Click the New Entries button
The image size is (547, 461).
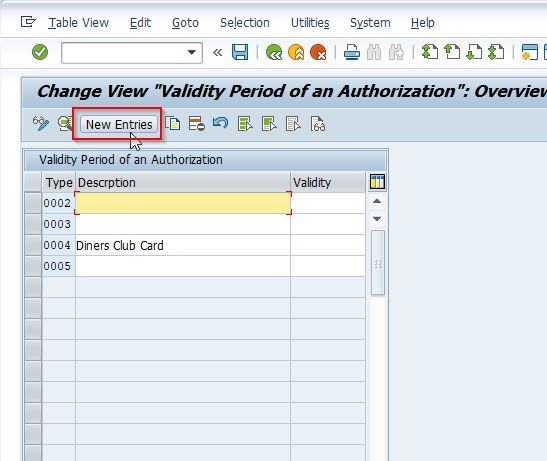tap(119, 124)
